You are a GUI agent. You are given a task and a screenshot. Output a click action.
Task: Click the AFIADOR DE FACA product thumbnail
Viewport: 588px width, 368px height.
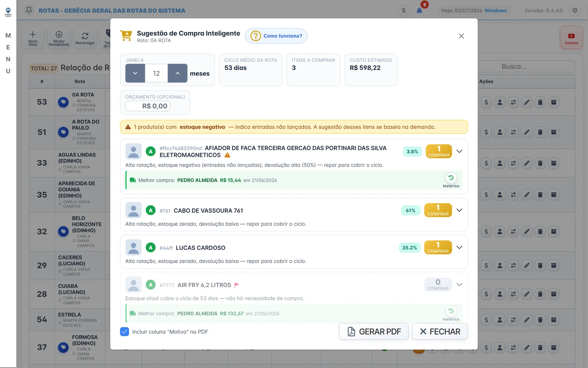pyautogui.click(x=133, y=151)
